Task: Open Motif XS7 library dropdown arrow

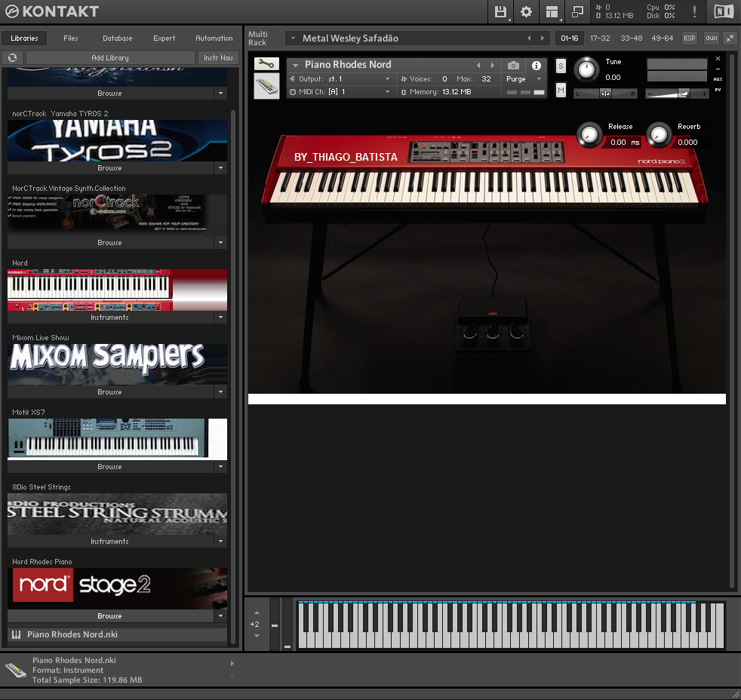Action: point(220,467)
